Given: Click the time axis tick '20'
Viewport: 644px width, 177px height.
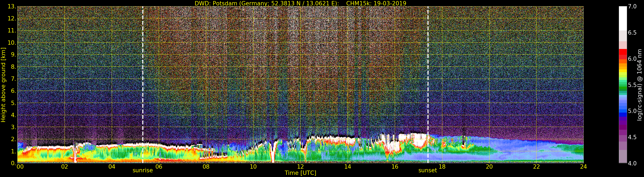Looking at the screenshot, I should [489, 167].
